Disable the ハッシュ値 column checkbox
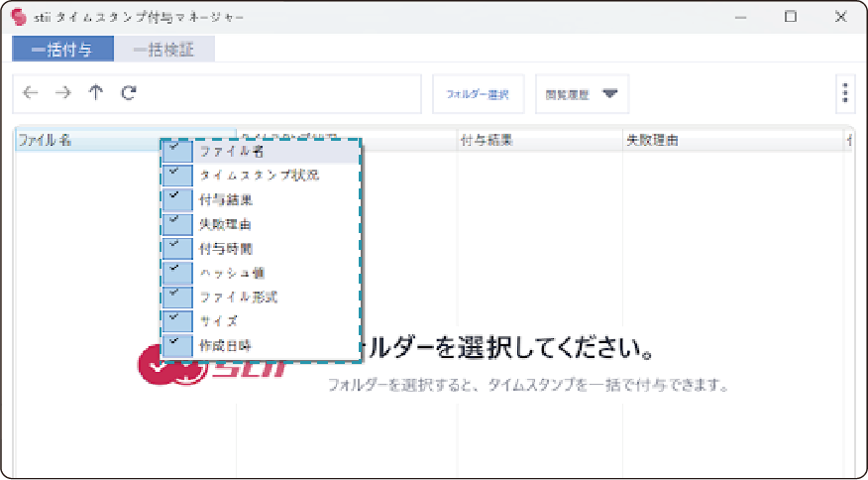The height and width of the screenshot is (480, 868). pyautogui.click(x=177, y=272)
